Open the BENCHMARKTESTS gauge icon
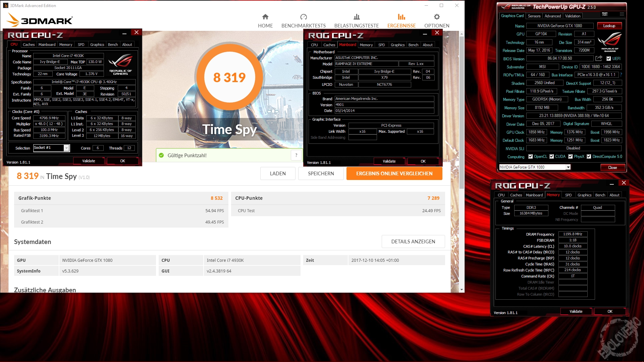Screen dimensions: 644x362 (x=304, y=17)
